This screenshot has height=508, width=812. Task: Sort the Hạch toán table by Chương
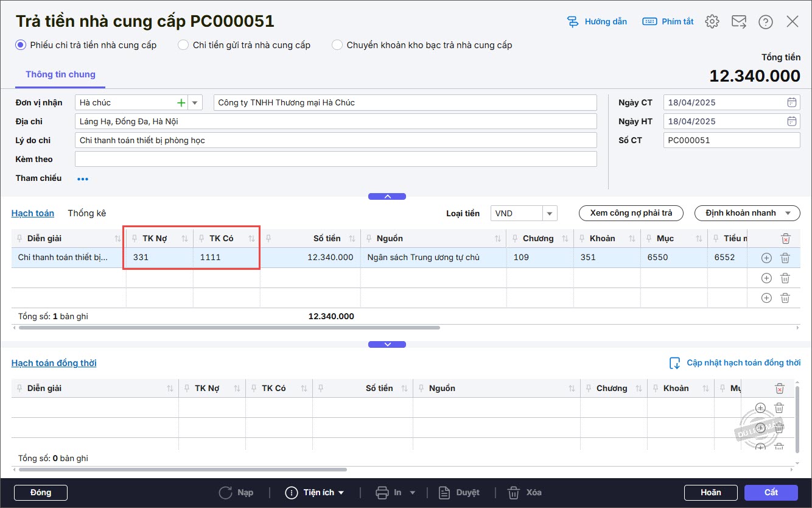[565, 238]
